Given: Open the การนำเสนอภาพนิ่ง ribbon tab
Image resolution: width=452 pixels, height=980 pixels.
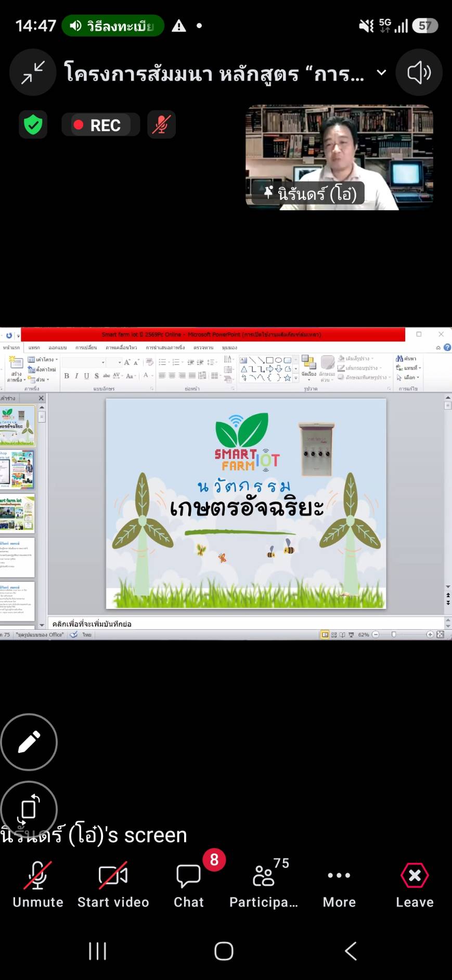Looking at the screenshot, I should (x=165, y=348).
